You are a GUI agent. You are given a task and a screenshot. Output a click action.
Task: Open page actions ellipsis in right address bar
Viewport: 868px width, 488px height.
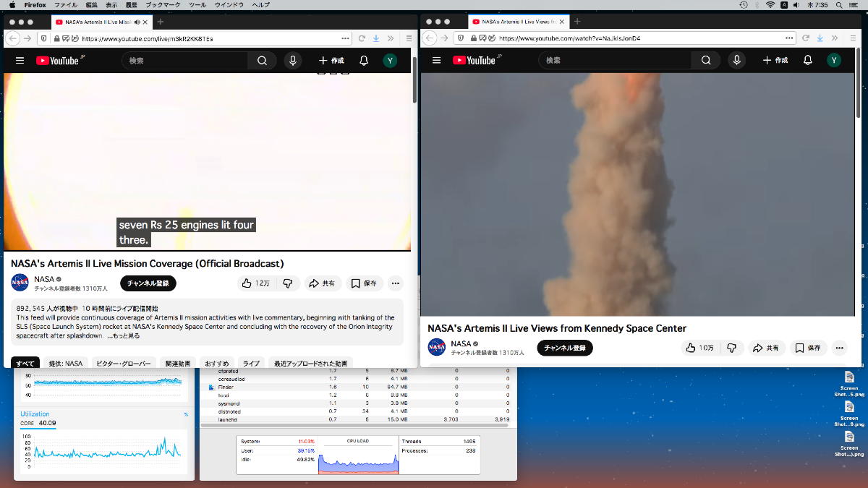pyautogui.click(x=789, y=38)
